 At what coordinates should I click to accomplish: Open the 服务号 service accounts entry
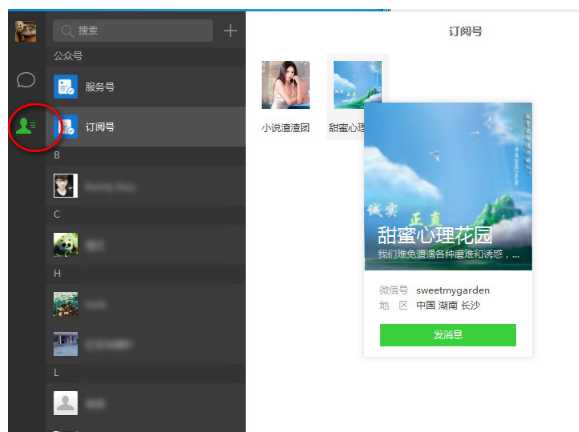(146, 87)
